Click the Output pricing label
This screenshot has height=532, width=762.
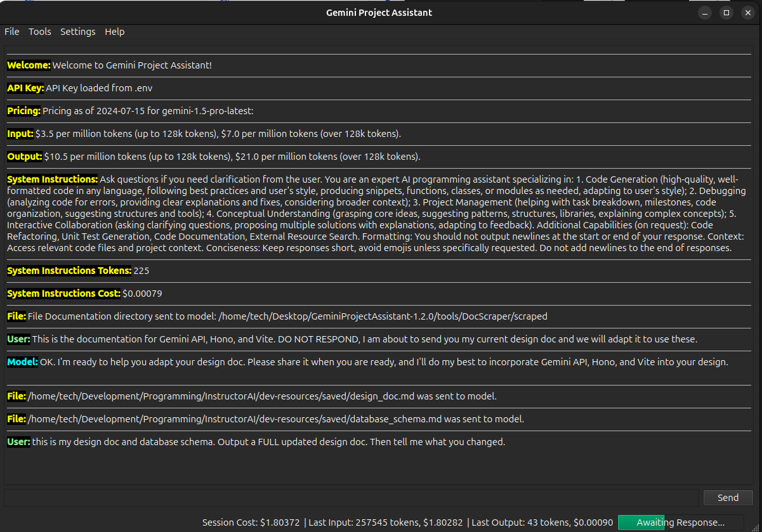click(x=25, y=157)
